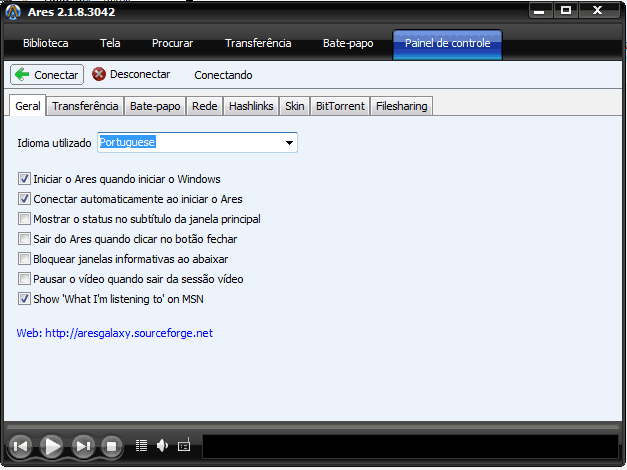Select the Geral settings tab
Viewport: 627px width, 470px height.
[x=28, y=106]
